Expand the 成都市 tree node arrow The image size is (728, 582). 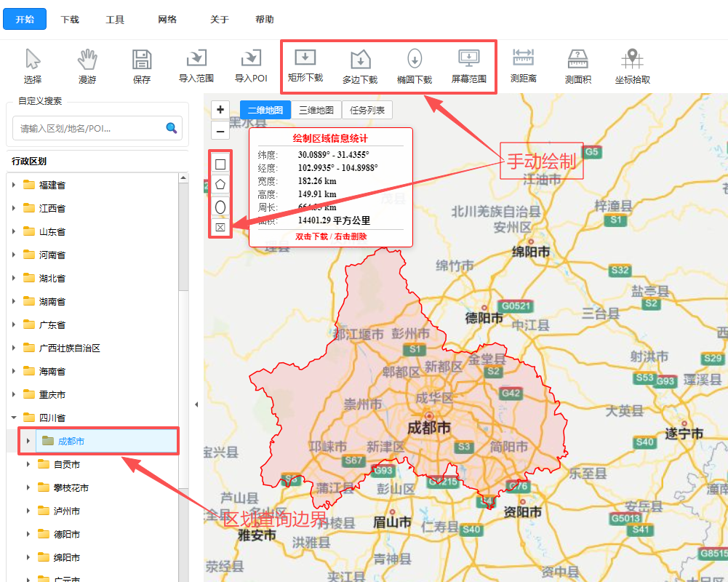click(x=28, y=441)
